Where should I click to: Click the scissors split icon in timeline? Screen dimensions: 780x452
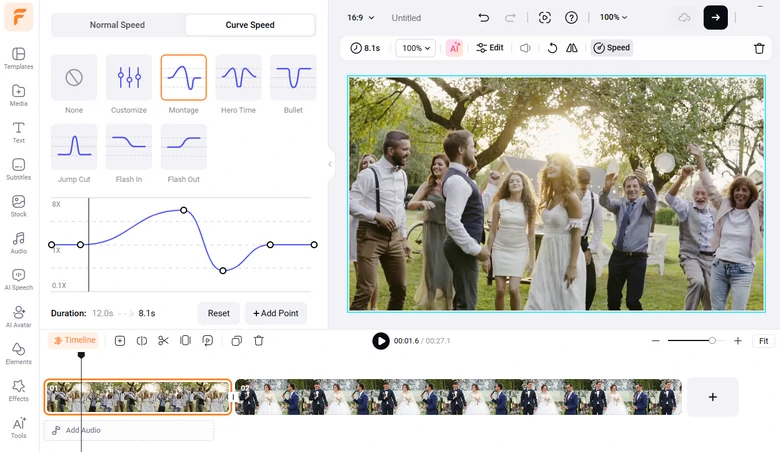(x=163, y=341)
